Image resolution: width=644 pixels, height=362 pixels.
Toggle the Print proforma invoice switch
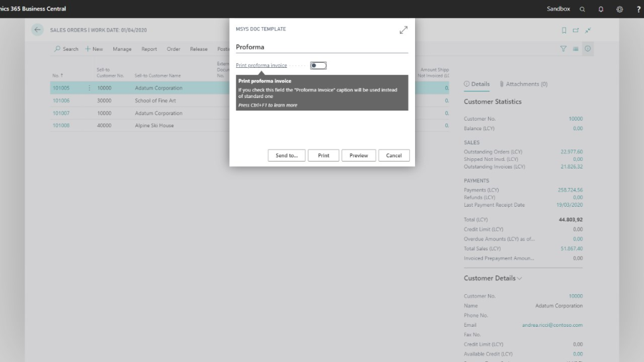(x=318, y=65)
